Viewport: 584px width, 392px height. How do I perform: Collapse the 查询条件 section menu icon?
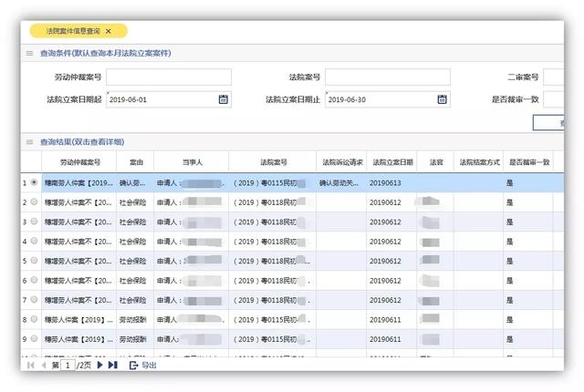pyautogui.click(x=30, y=54)
